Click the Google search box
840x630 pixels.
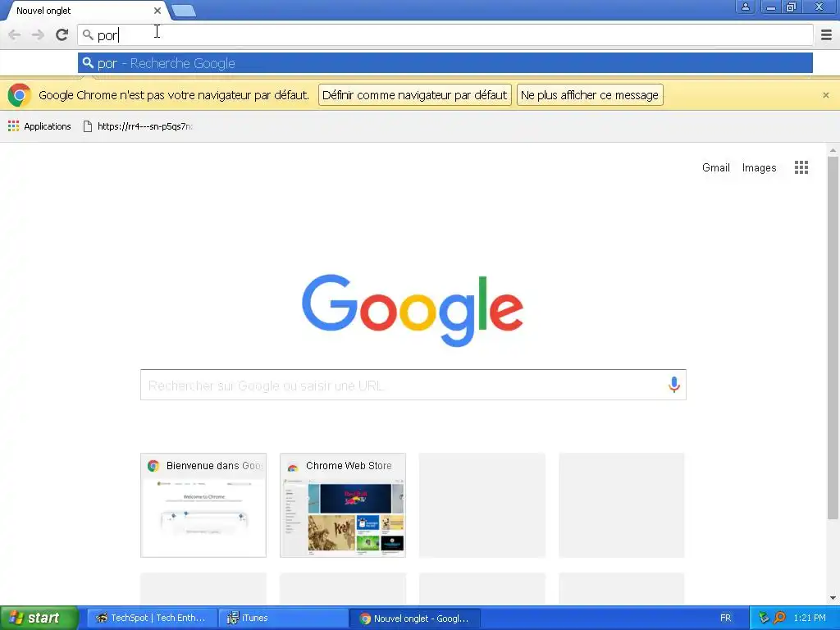(x=413, y=385)
